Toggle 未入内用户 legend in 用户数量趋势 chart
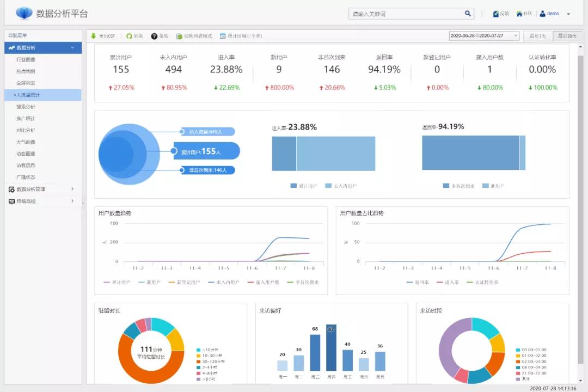 point(224,282)
